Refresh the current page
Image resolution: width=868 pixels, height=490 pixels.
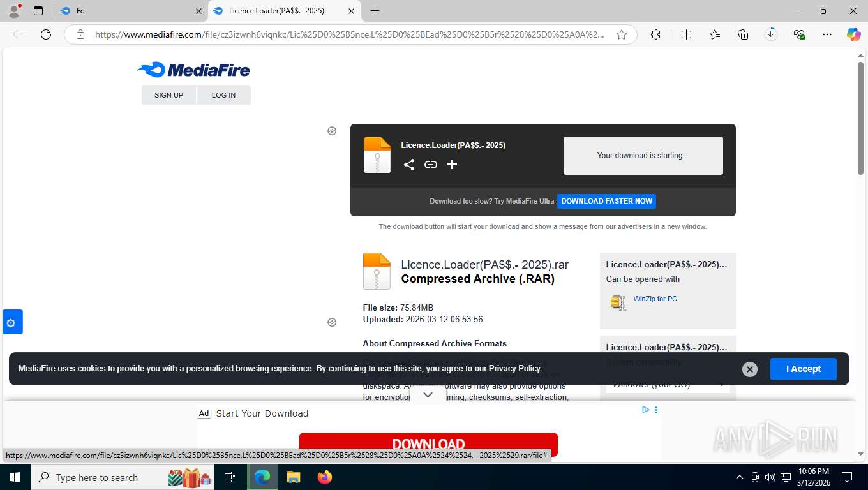(x=46, y=34)
